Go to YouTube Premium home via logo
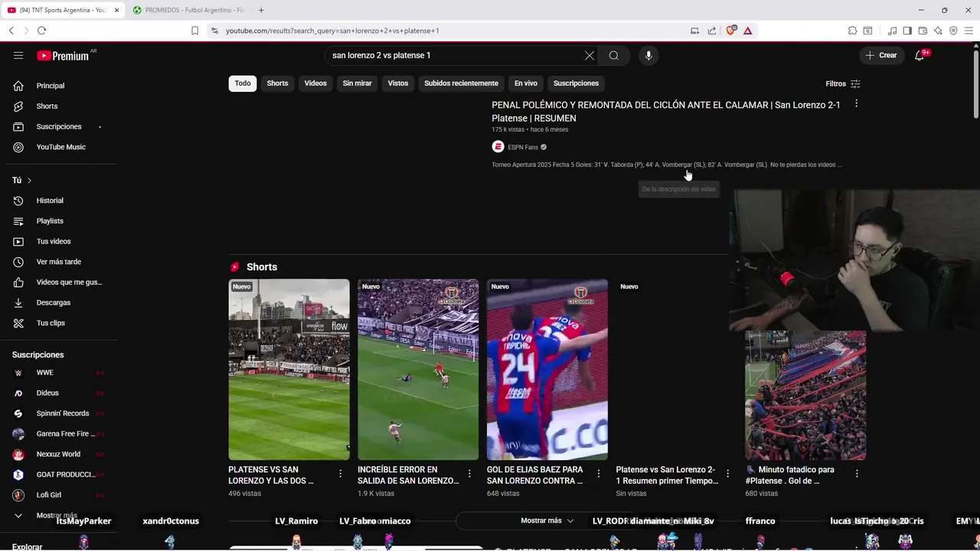The height and width of the screenshot is (551, 980). [x=63, y=55]
